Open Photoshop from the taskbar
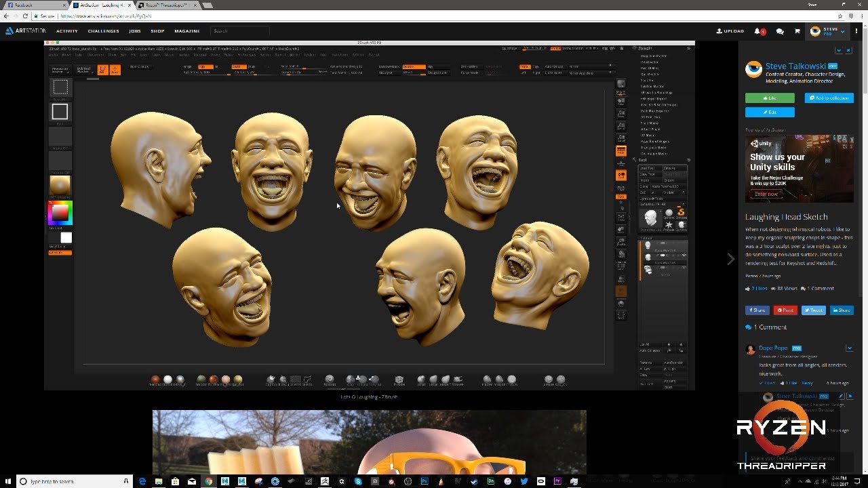The height and width of the screenshot is (488, 868). point(425,481)
